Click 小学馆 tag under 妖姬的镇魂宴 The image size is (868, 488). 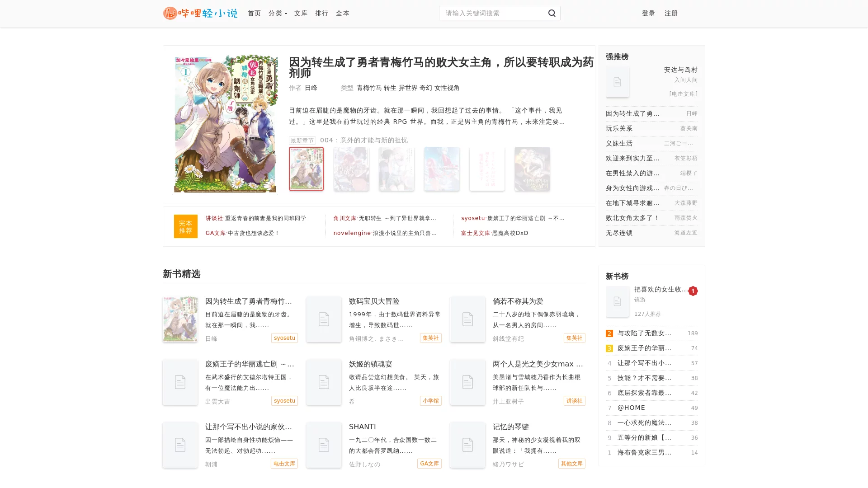[x=430, y=401]
